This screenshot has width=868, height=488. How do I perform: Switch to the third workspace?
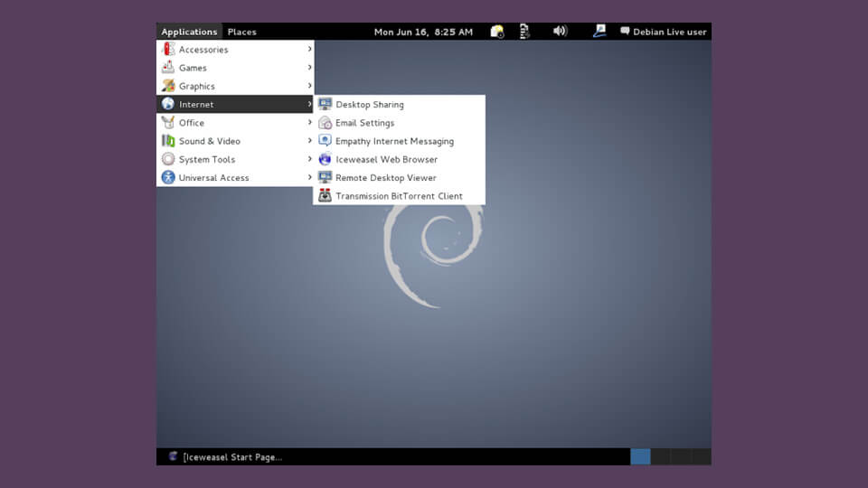[x=681, y=456]
